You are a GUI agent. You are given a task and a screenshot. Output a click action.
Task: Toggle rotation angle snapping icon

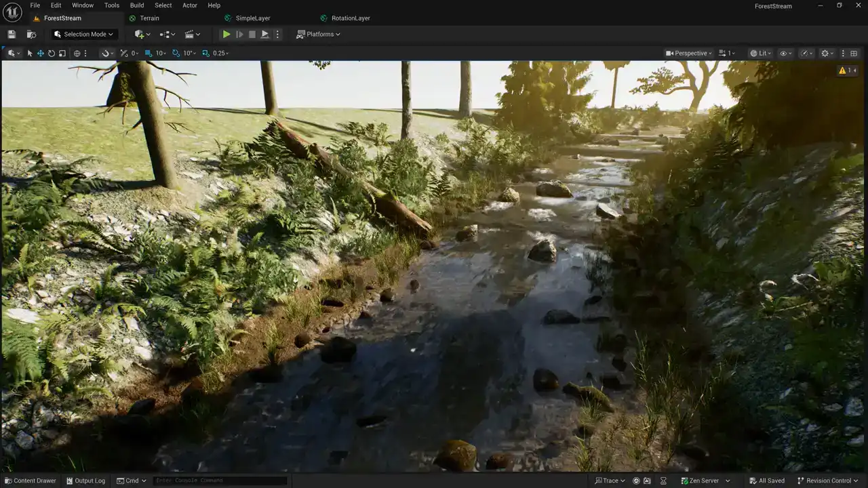[176, 53]
